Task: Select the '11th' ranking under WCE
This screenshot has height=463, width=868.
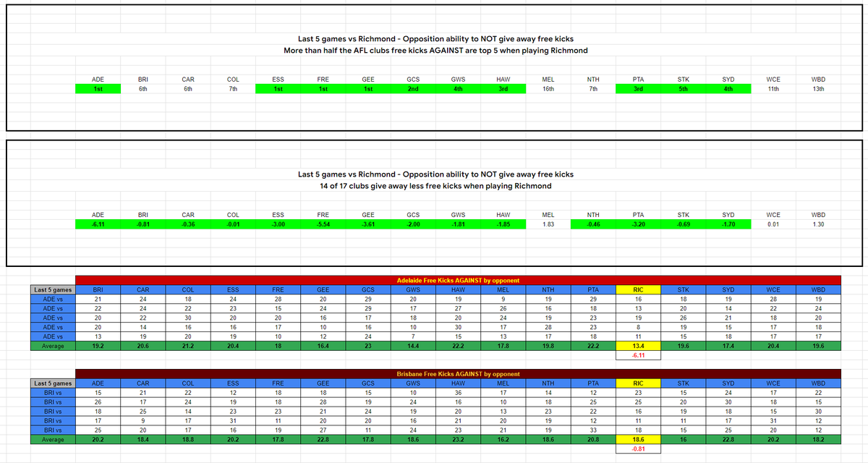Action: 773,89
